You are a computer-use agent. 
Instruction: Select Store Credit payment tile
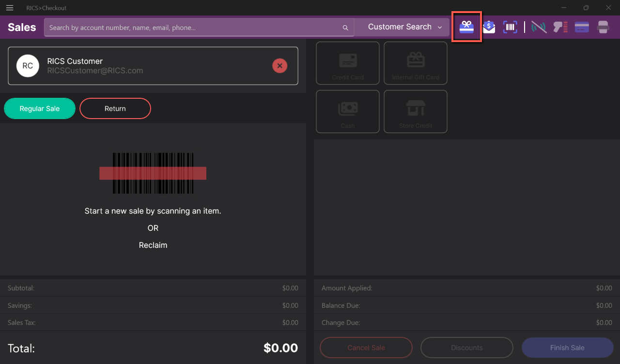[416, 111]
